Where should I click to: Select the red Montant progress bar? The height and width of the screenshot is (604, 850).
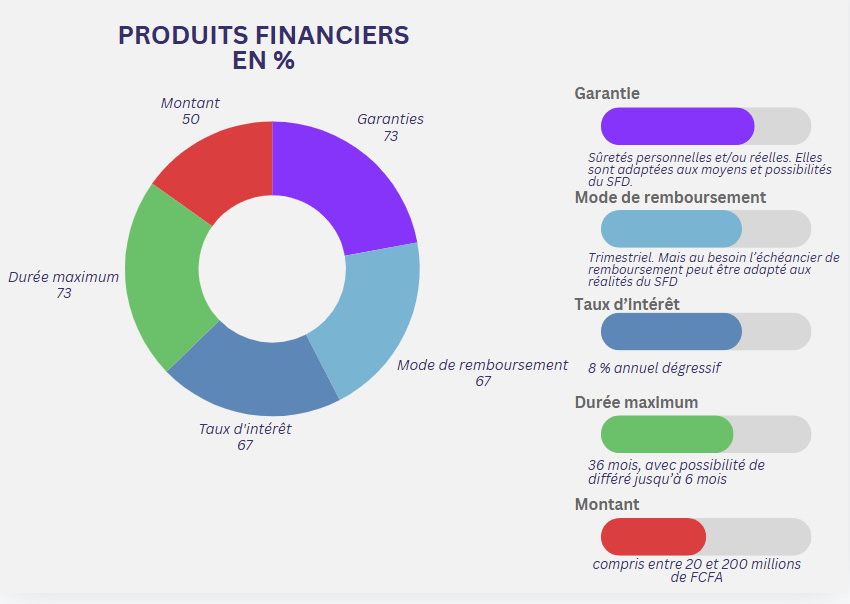point(653,537)
